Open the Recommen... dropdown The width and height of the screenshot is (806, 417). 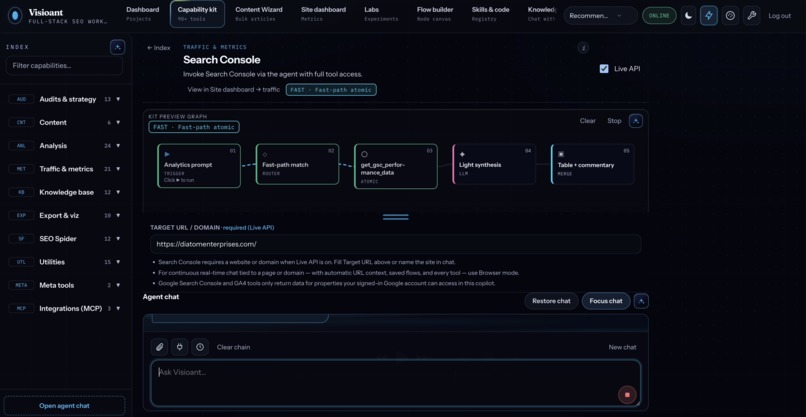point(600,15)
